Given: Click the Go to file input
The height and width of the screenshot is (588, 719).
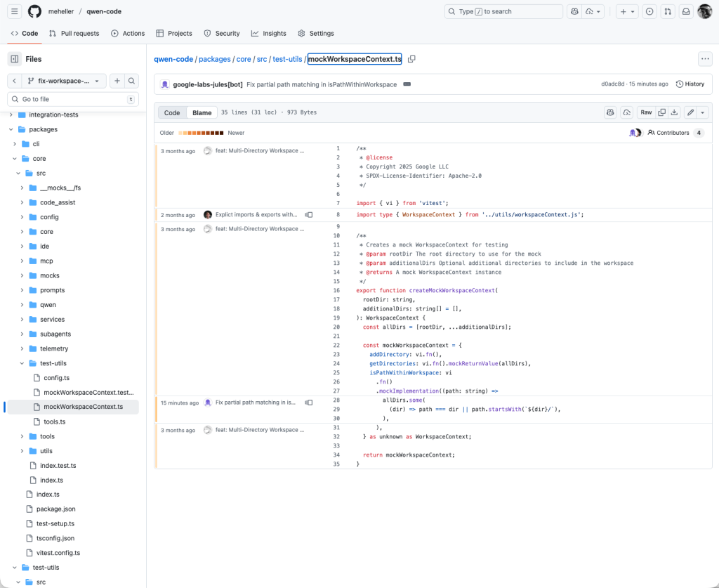Looking at the screenshot, I should [73, 99].
